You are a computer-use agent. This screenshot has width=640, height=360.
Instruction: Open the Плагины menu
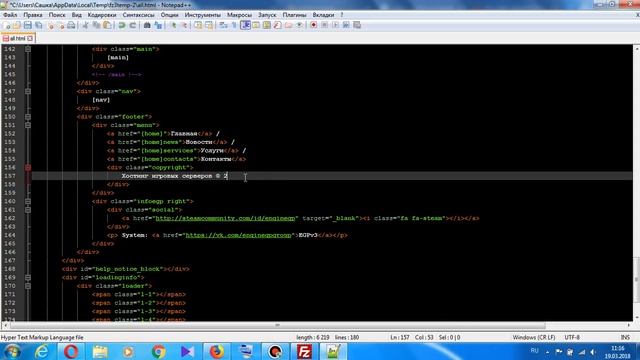(x=294, y=15)
